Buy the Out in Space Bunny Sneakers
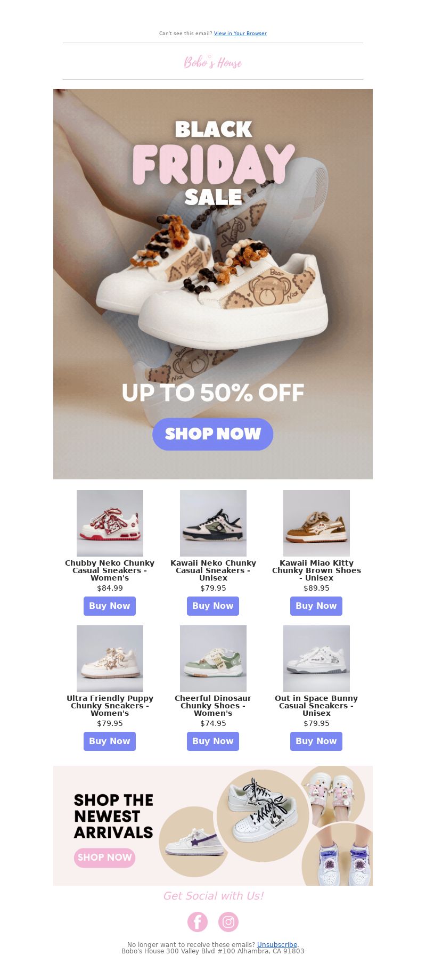426x980 pixels. click(316, 741)
